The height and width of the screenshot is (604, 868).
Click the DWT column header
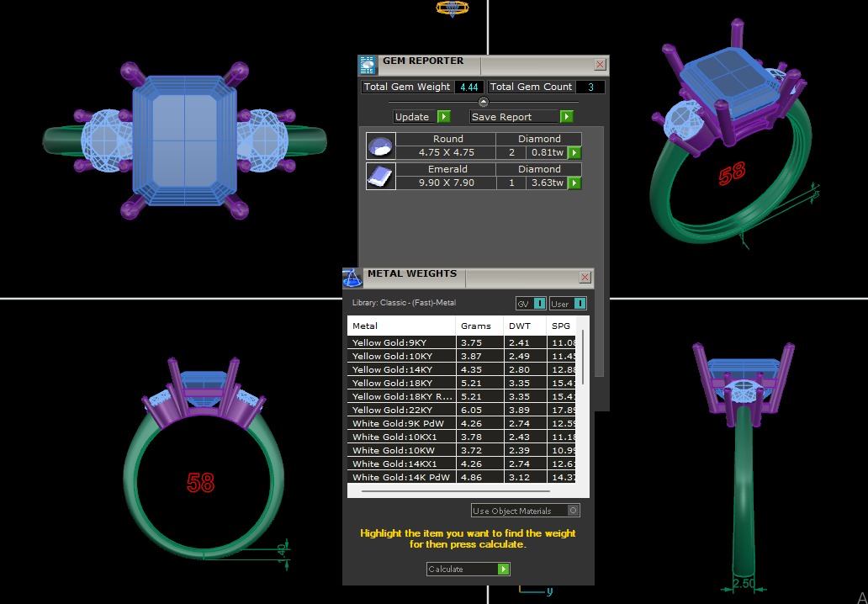tap(518, 326)
